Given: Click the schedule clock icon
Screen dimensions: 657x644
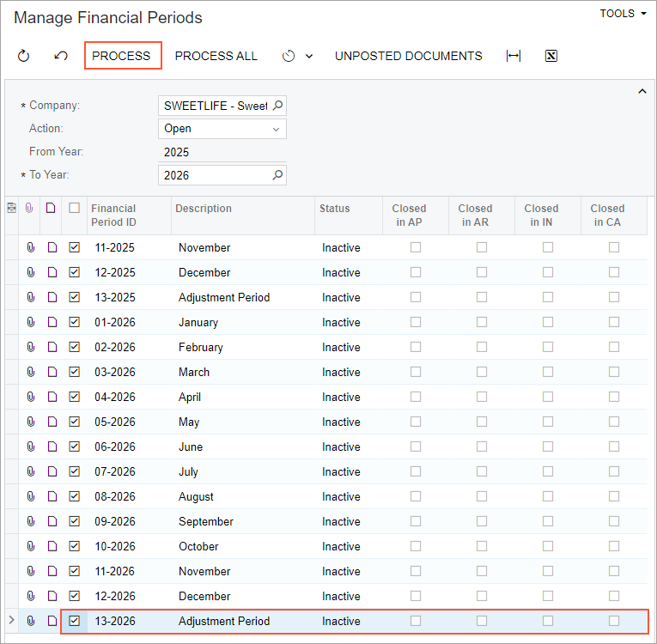Looking at the screenshot, I should point(289,56).
